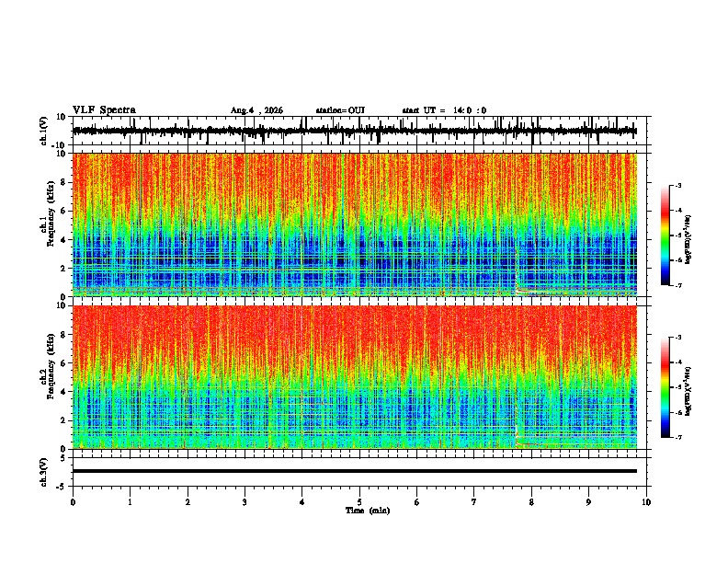Image resolution: width=728 pixels, height=563 pixels.
Task: Click the ch.1 waveform panel at top
Action: click(x=359, y=131)
